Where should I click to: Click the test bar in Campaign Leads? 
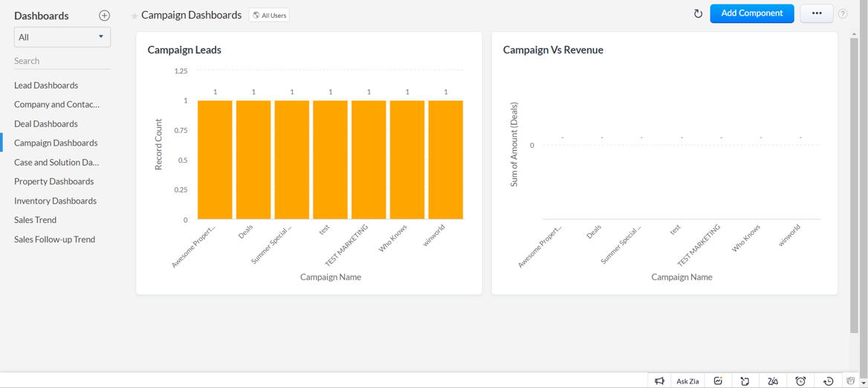coord(331,160)
